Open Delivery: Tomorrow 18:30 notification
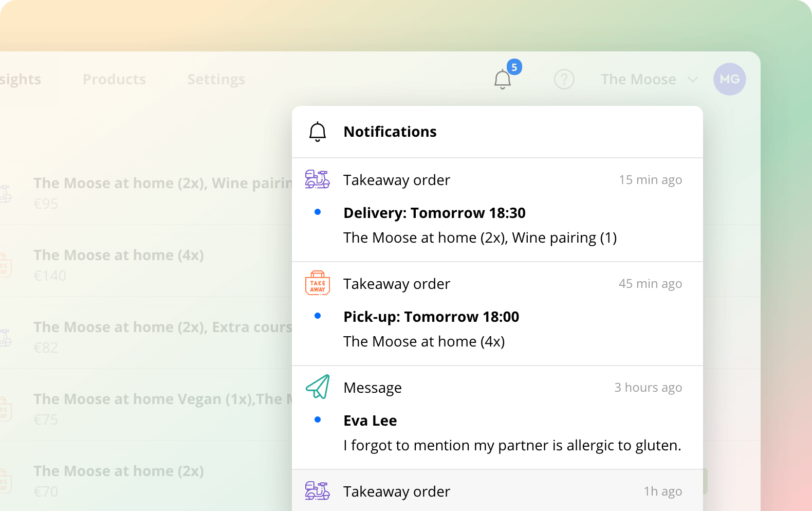This screenshot has height=511, width=812. (x=497, y=210)
